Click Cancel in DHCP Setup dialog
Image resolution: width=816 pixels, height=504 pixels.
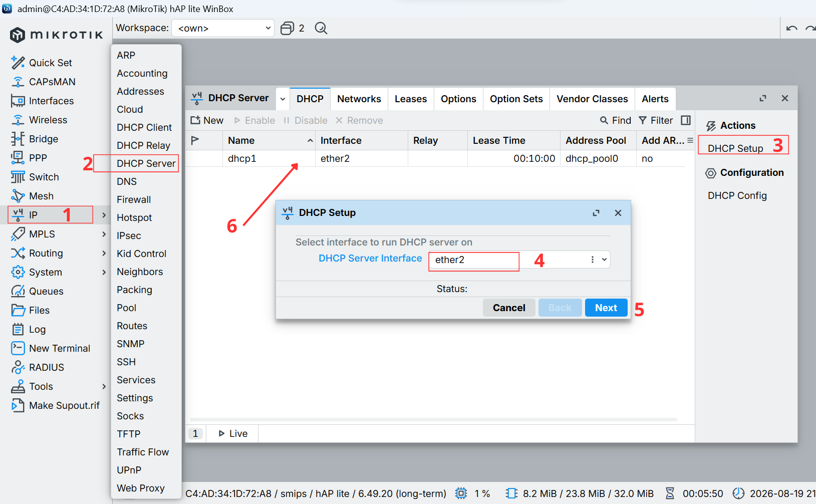509,308
